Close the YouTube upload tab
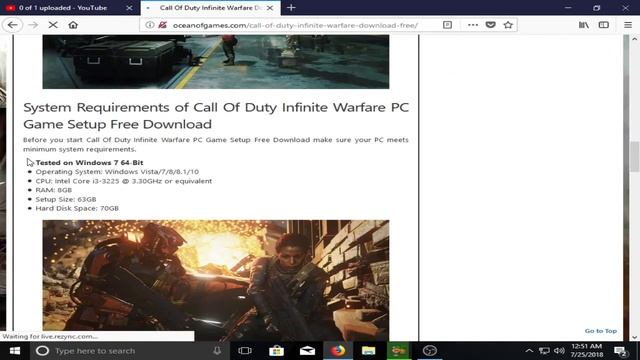 click(129, 8)
